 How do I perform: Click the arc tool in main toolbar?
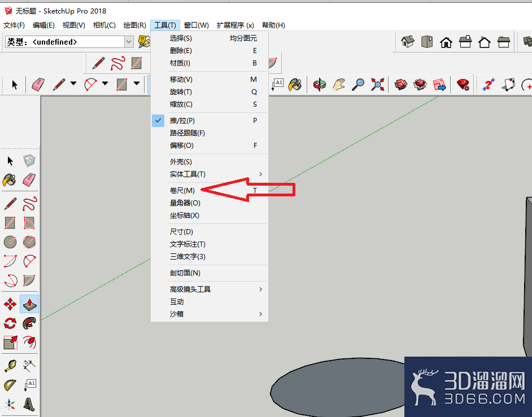point(90,85)
